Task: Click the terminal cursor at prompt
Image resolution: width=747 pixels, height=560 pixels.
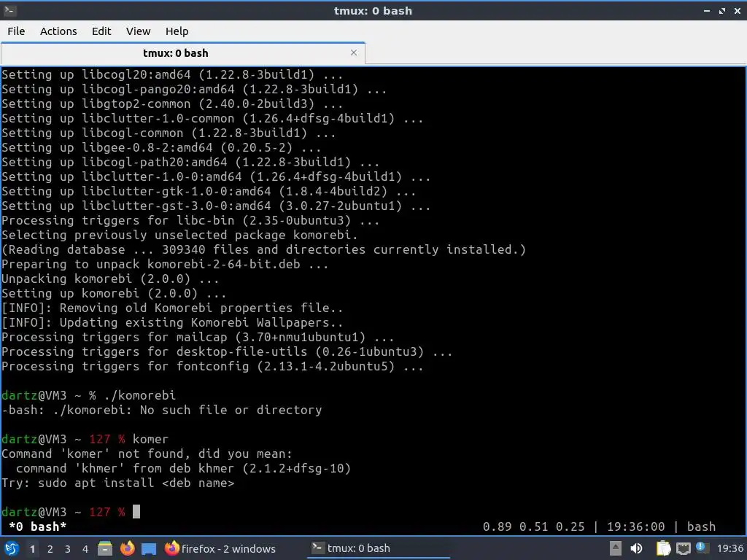Action: click(136, 512)
